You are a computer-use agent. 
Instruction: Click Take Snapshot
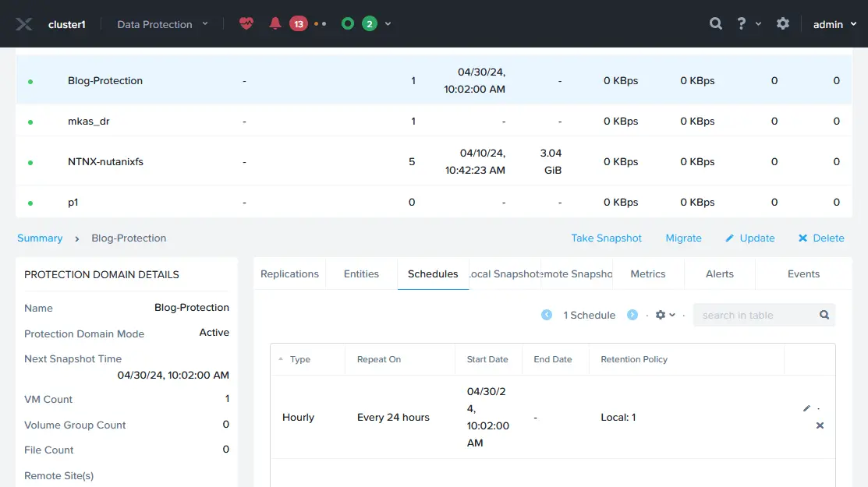[606, 238]
